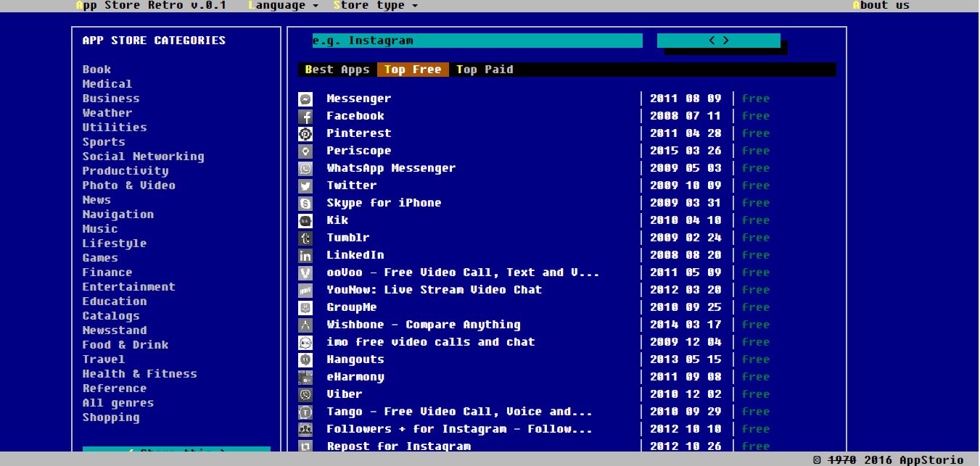Select the Navigation category

[118, 215]
